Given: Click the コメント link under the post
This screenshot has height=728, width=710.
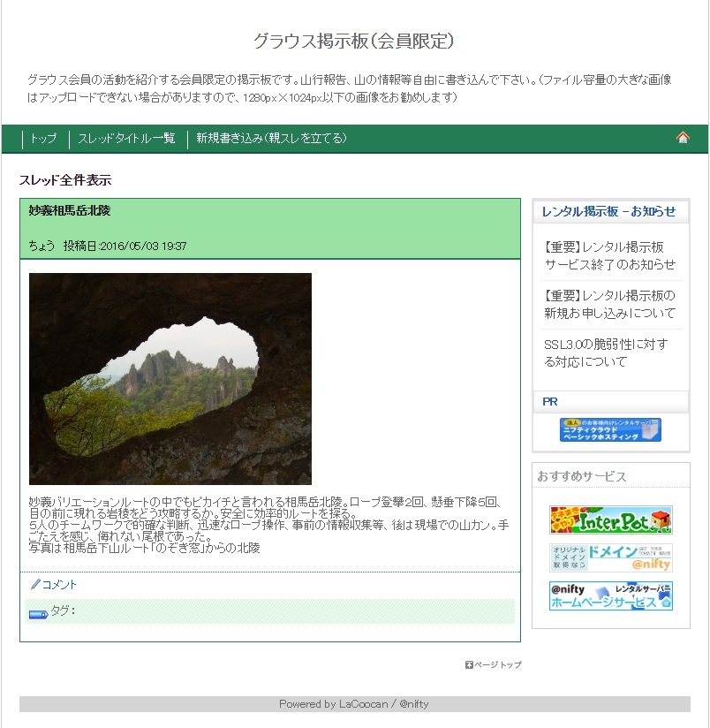Looking at the screenshot, I should click(x=59, y=585).
